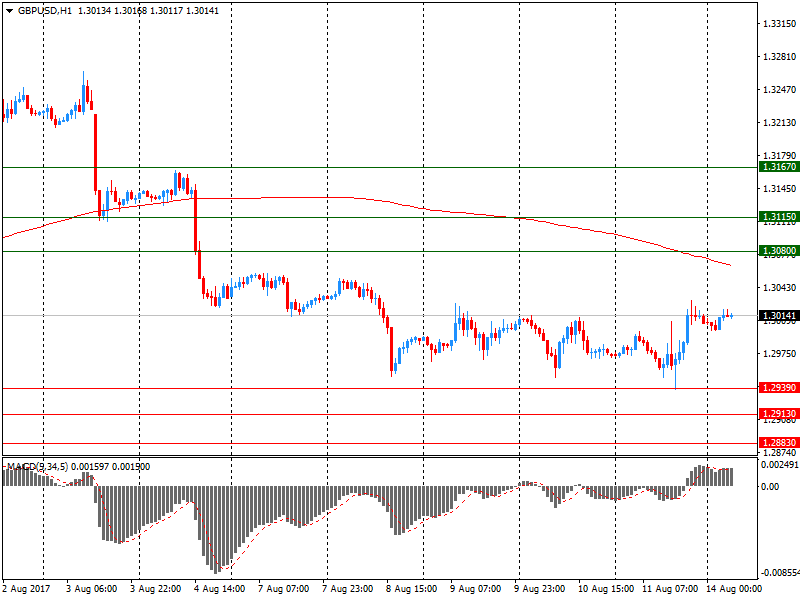This screenshot has height=600, width=800.
Task: Click the 14 Aug 00:00 time label
Action: pyautogui.click(x=734, y=589)
